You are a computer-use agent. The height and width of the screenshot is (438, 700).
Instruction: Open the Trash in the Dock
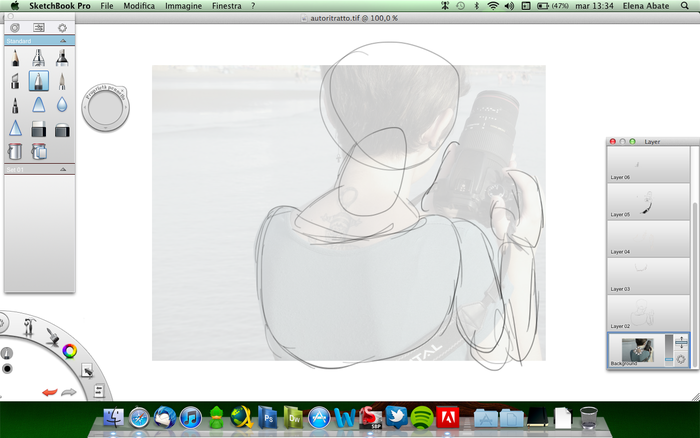(589, 417)
